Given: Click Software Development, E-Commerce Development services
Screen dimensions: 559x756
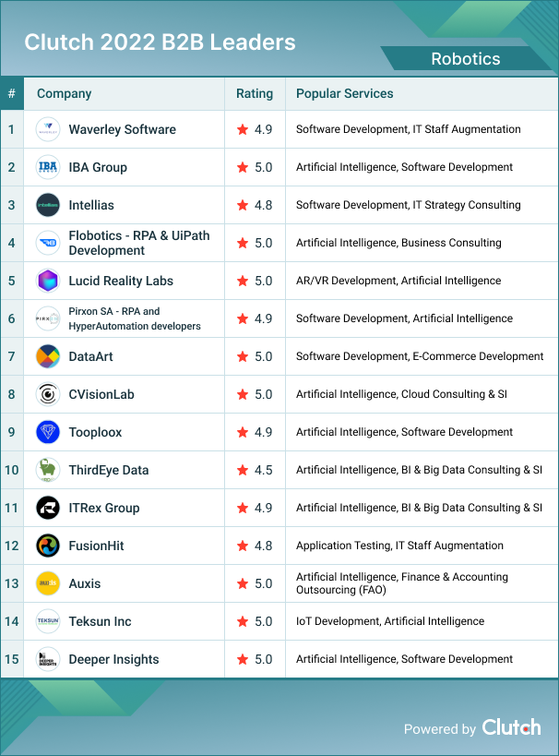Looking at the screenshot, I should tap(420, 356).
